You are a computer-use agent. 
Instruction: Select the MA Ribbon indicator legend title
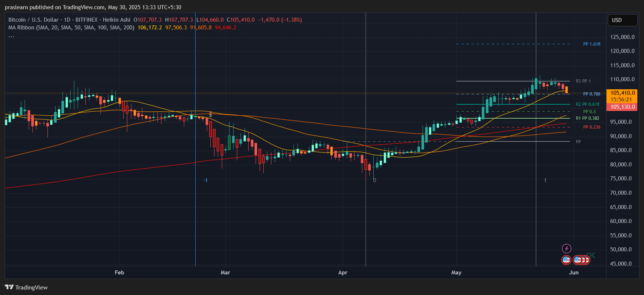(x=71, y=28)
